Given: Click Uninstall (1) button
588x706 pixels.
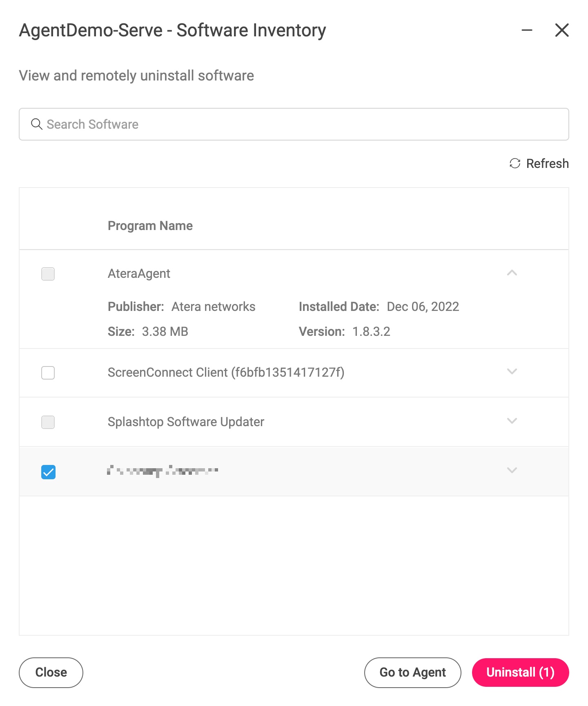Looking at the screenshot, I should coord(521,672).
